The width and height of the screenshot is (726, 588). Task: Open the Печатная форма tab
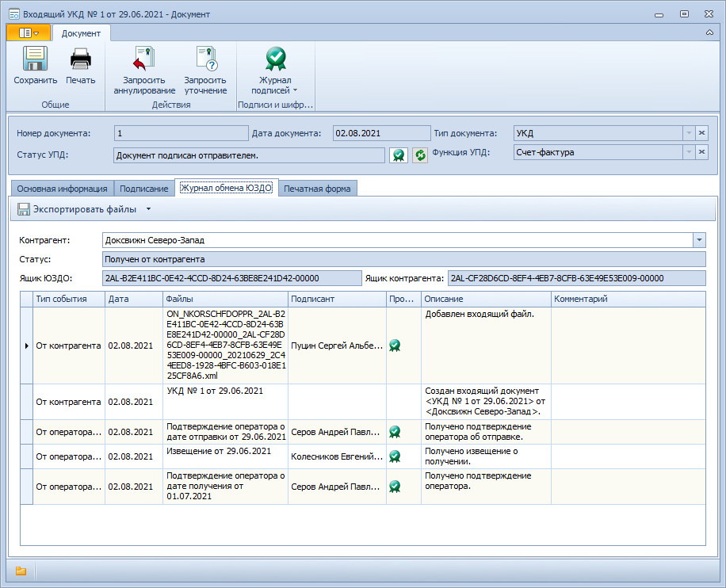point(318,189)
